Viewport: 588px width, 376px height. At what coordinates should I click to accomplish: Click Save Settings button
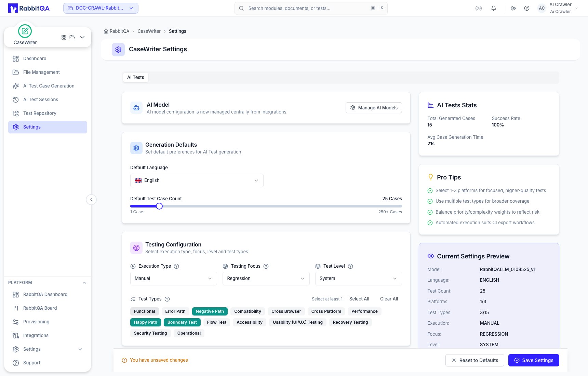tap(534, 360)
